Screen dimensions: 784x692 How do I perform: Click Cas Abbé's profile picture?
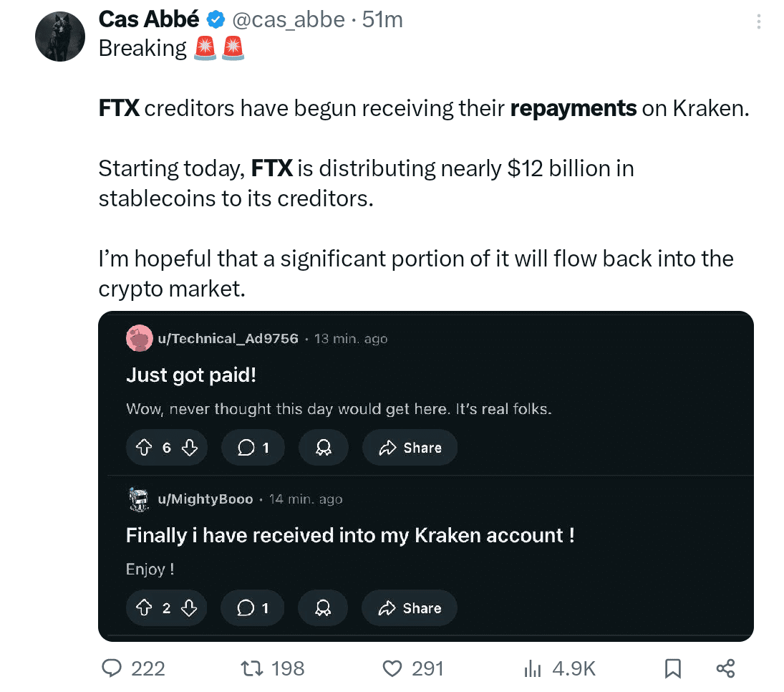coord(59,36)
